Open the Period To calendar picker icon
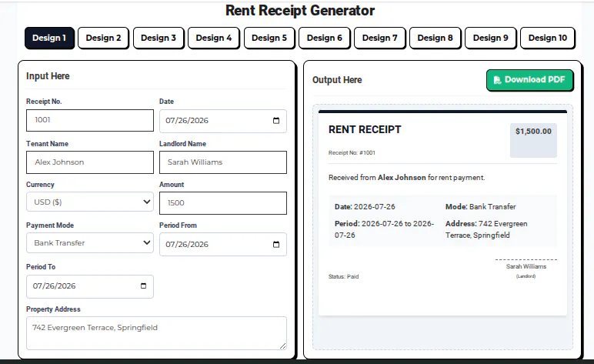The width and height of the screenshot is (594, 364). tap(143, 286)
